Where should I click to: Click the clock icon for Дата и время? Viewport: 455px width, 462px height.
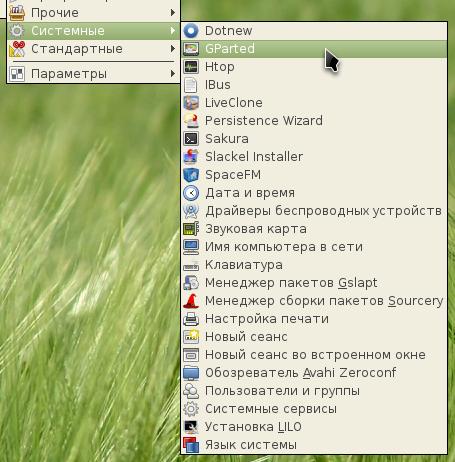coord(191,193)
